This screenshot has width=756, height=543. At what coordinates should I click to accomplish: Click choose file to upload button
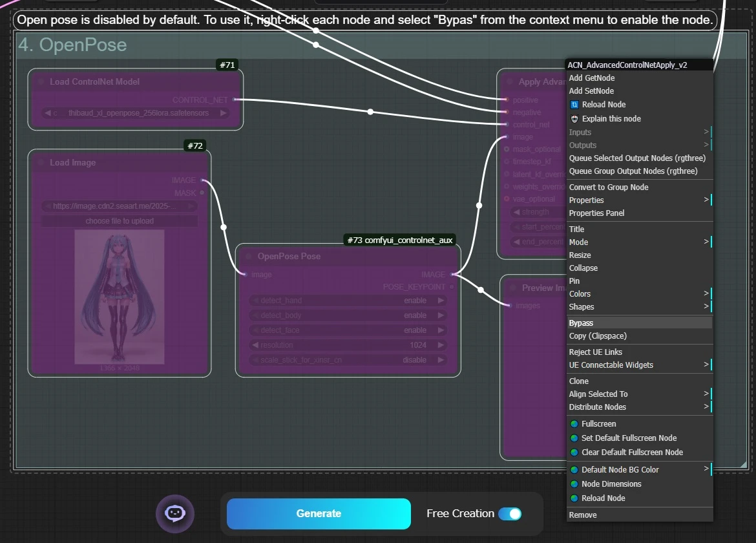120,221
